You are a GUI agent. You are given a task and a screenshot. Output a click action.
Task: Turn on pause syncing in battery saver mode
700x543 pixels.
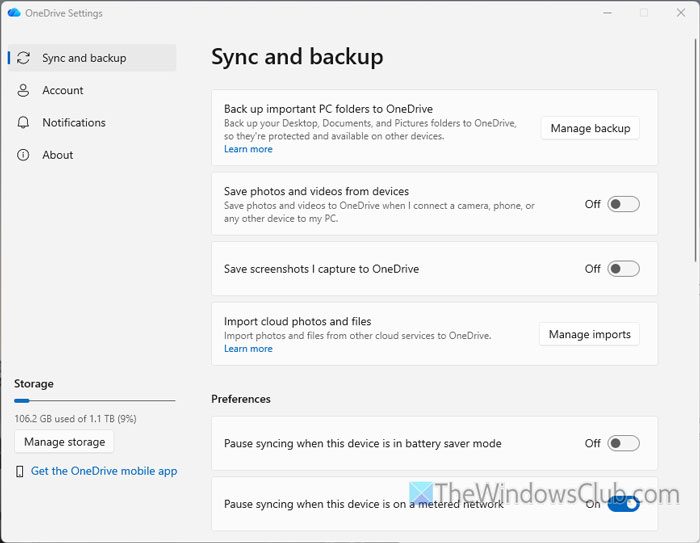(623, 443)
